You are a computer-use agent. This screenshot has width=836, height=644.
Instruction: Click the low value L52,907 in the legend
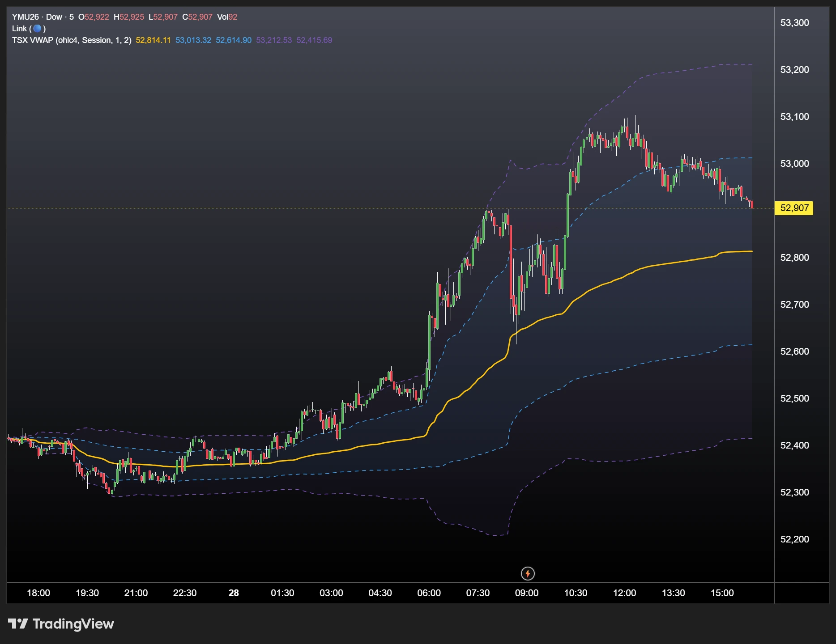click(163, 17)
